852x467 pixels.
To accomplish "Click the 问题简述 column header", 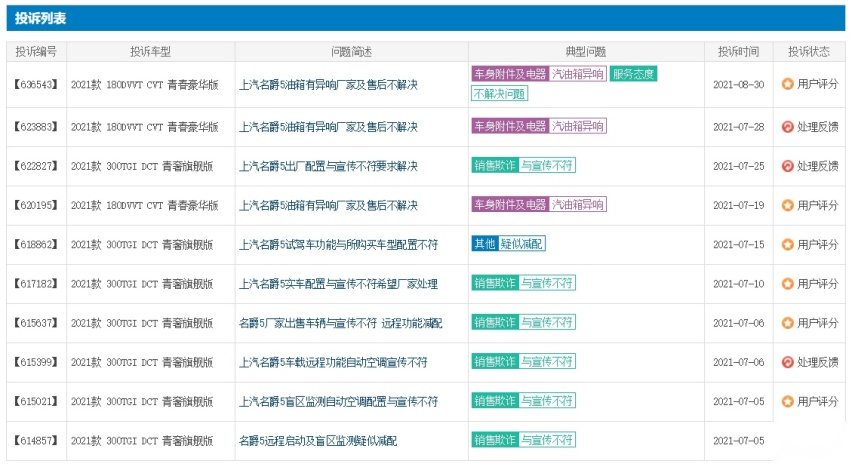I will click(352, 52).
